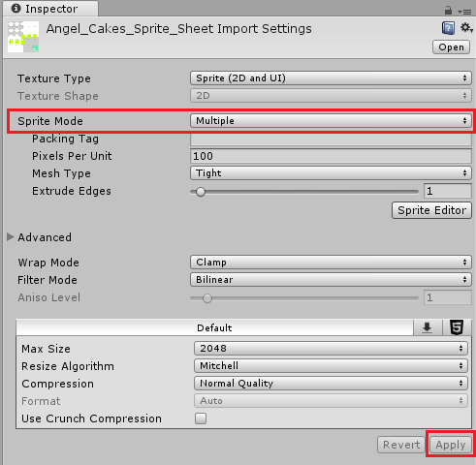Open the Texture Type dropdown
The width and height of the screenshot is (476, 465).
(x=331, y=78)
